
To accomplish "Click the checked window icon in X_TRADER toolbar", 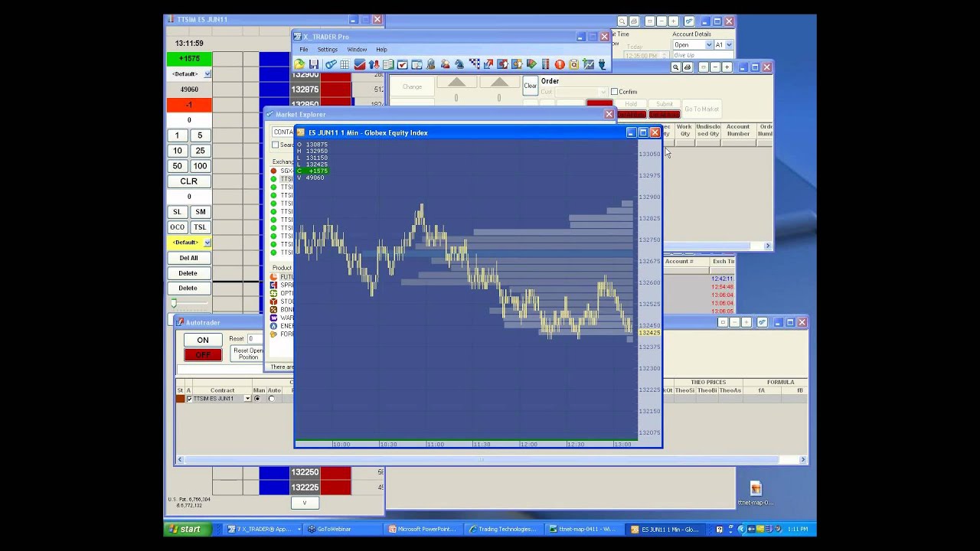I will point(403,64).
